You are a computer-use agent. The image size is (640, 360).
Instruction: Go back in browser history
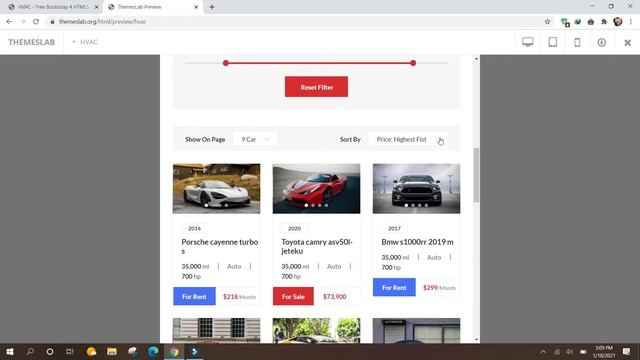pos(9,22)
